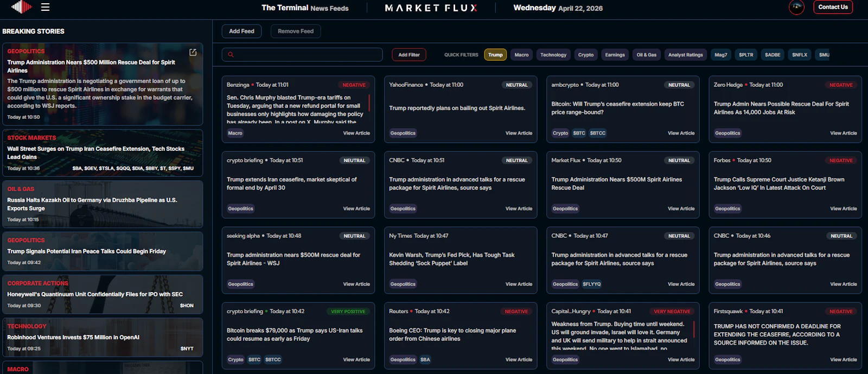The width and height of the screenshot is (868, 374).
Task: Focus the news search input field
Action: 302,55
